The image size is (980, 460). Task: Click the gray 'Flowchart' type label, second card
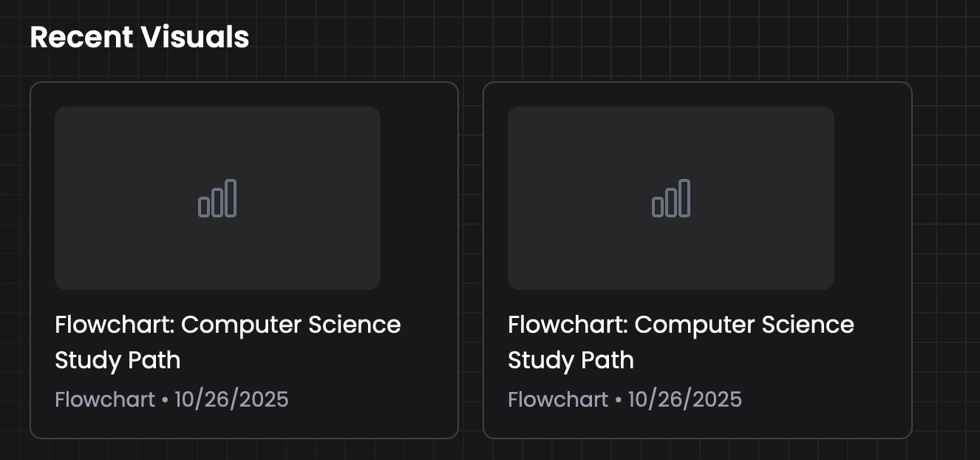(x=558, y=400)
